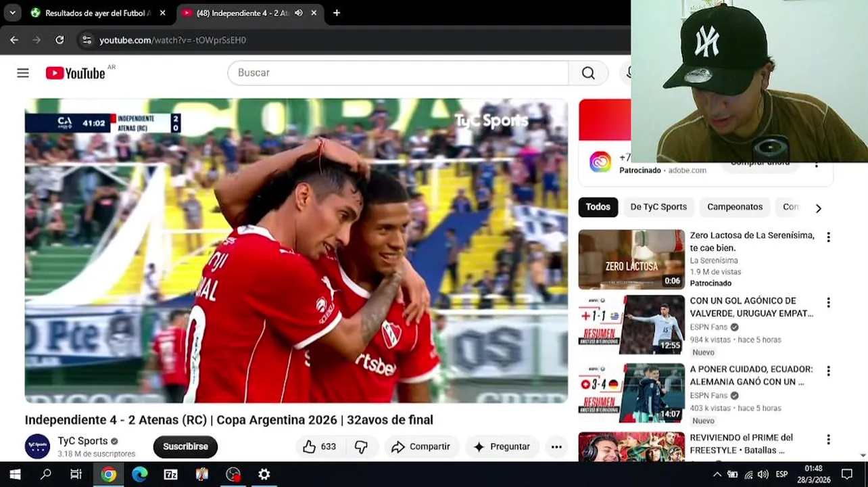This screenshot has height=487, width=868.
Task: Click the search magnifier button
Action: 588,73
